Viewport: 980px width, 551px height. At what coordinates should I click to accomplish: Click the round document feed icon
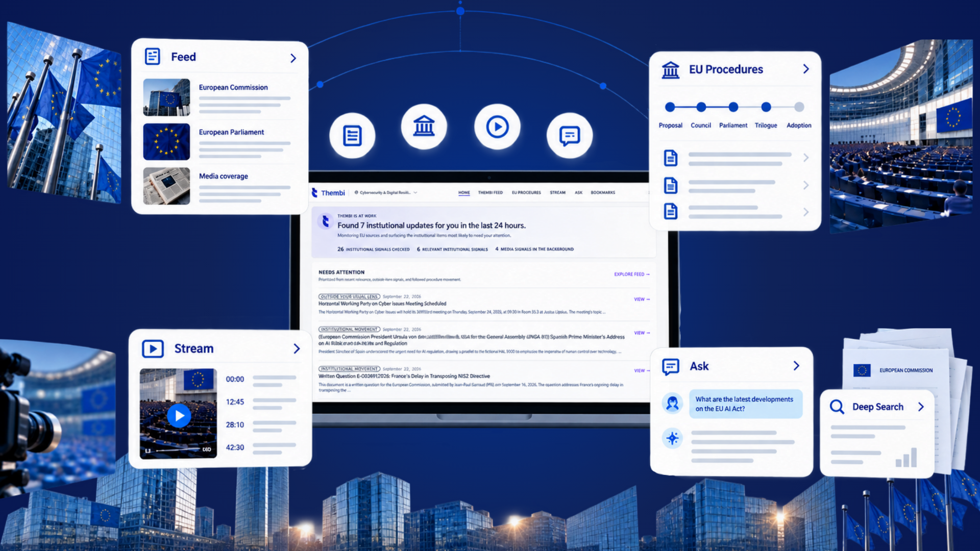pos(352,135)
